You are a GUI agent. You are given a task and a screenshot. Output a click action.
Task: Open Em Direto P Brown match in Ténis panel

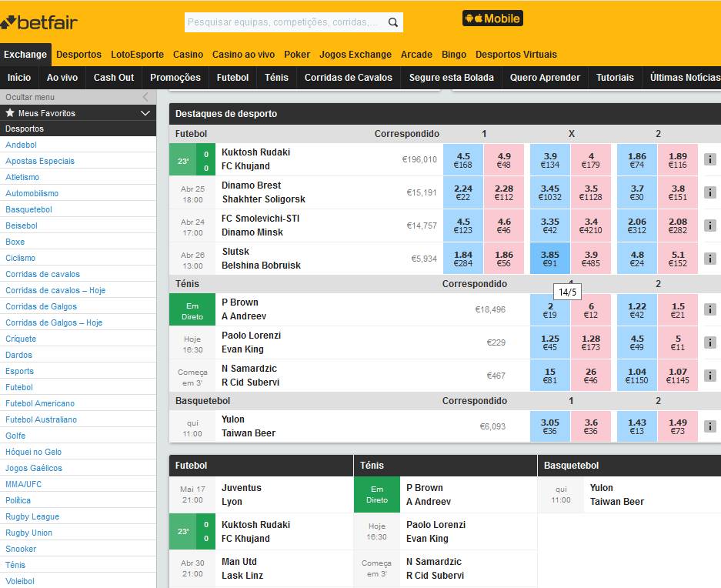429,495
